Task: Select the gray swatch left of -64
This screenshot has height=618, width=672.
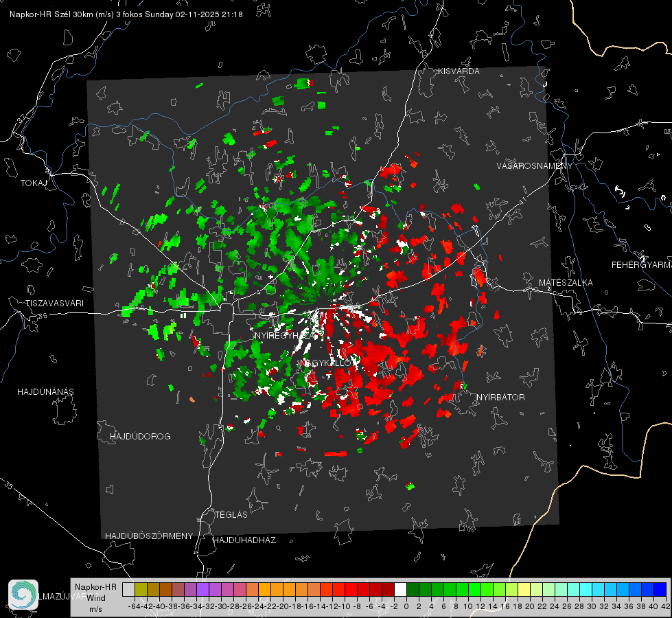Action: [128, 589]
